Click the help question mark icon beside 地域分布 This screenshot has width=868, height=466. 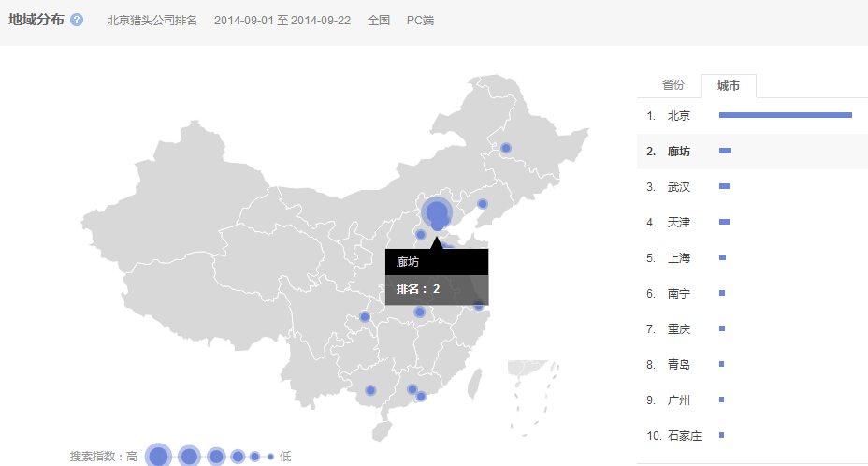tap(77, 20)
